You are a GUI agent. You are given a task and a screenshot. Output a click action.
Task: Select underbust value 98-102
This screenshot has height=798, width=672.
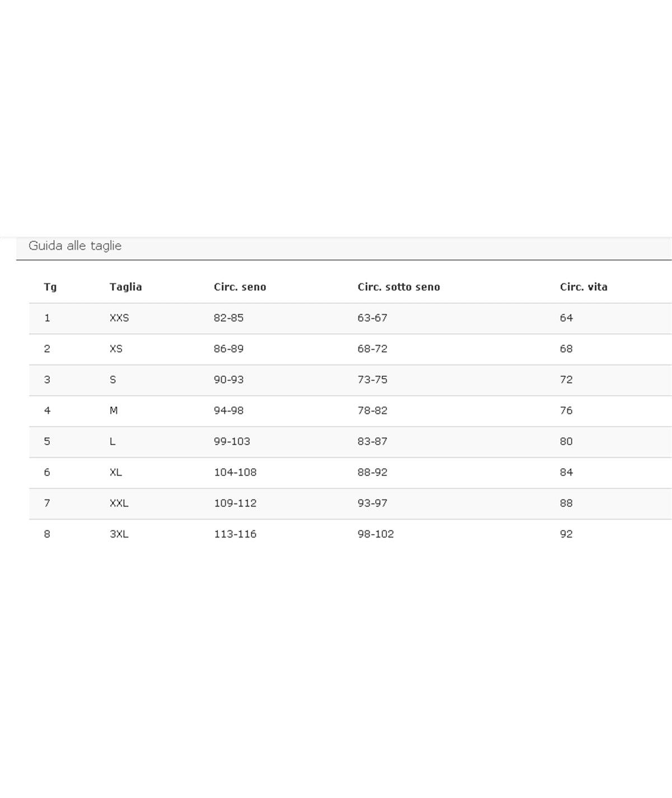point(376,534)
